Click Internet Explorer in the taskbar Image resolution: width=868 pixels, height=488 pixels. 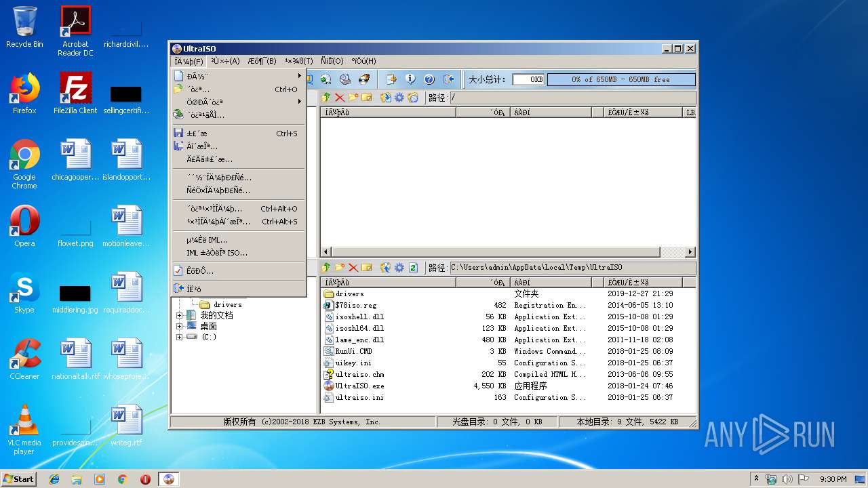pos(54,479)
